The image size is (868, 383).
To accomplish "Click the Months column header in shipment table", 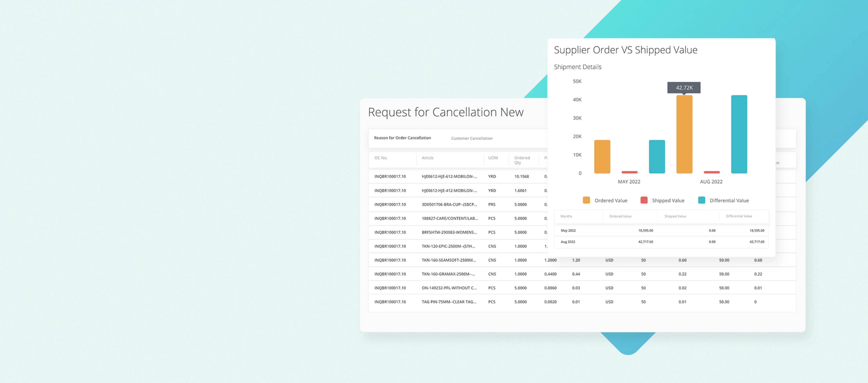I will point(566,216).
